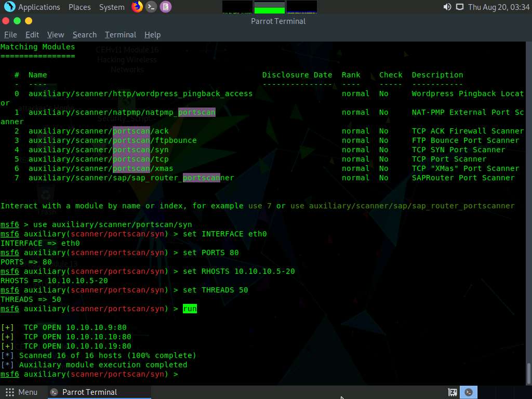Click the Parrot Terminal taskbar button
The width and height of the screenshot is (532, 399).
pyautogui.click(x=98, y=392)
